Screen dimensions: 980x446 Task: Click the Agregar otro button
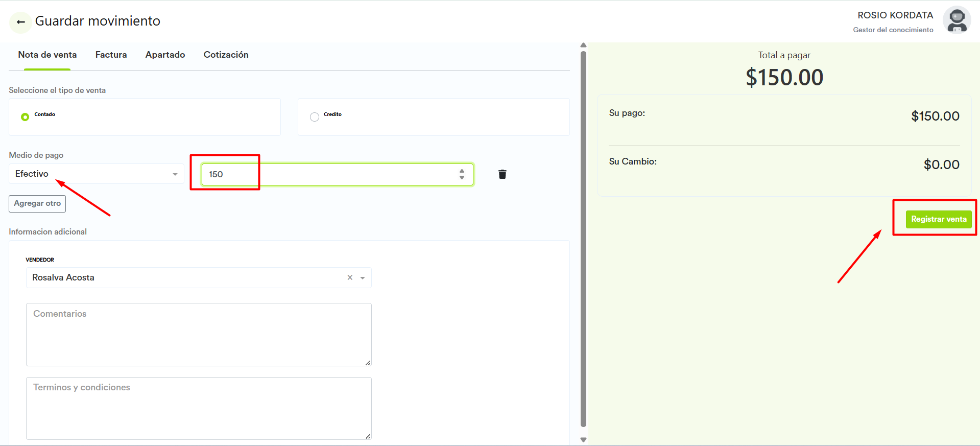pyautogui.click(x=37, y=203)
